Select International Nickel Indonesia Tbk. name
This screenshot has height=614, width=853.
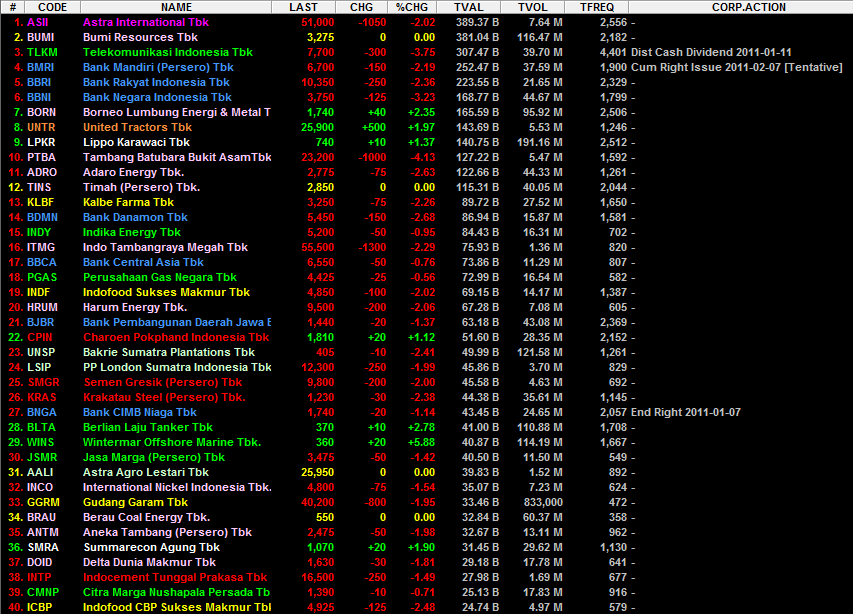click(177, 487)
